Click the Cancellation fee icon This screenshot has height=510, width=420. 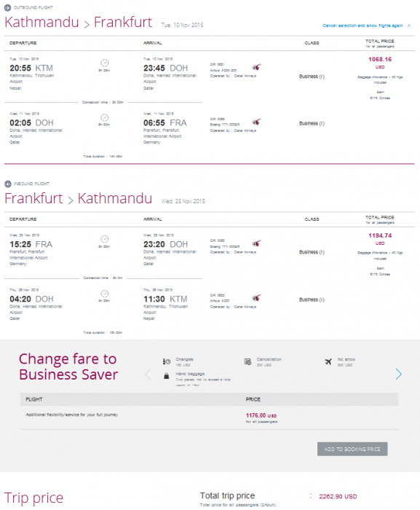pos(247,361)
